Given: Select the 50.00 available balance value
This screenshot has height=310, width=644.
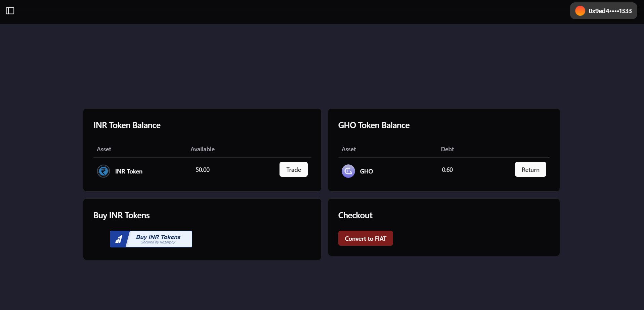Looking at the screenshot, I should [x=203, y=170].
